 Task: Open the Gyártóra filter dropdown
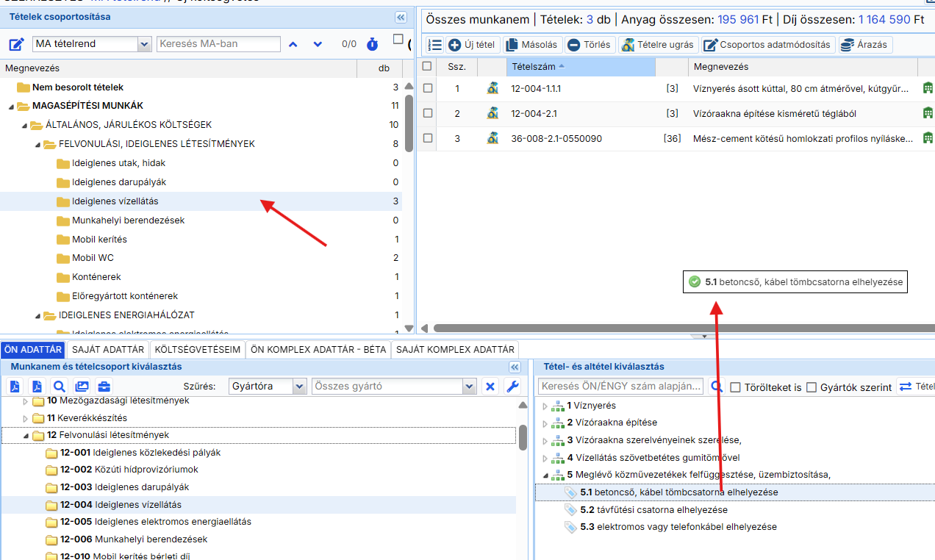click(299, 387)
